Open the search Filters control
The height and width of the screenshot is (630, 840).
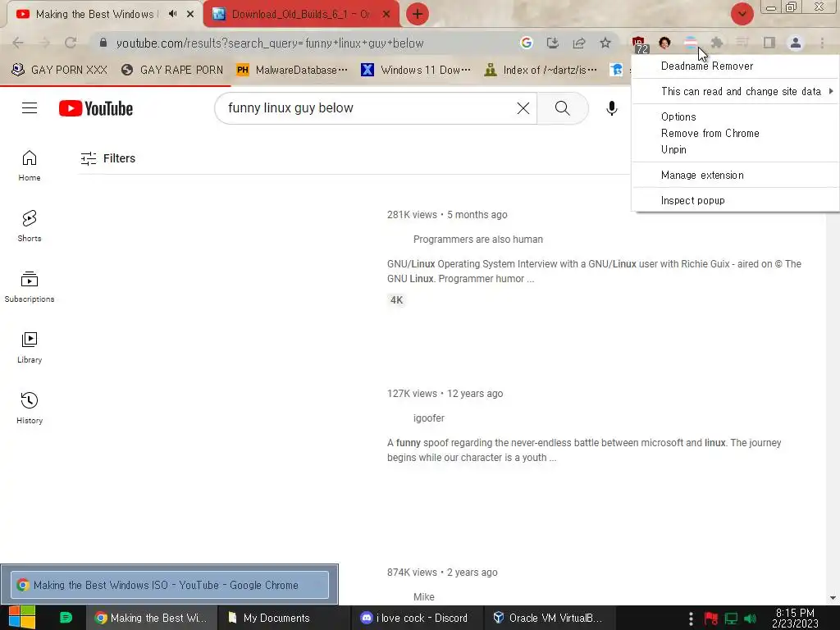(x=107, y=158)
